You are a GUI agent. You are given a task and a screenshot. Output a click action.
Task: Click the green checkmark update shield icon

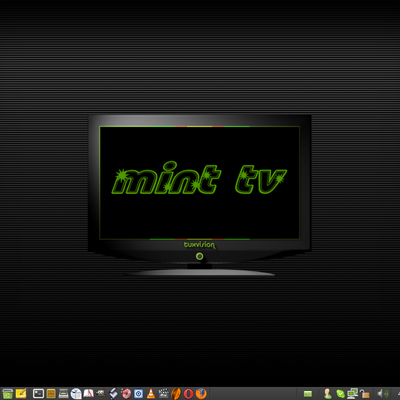click(340, 394)
